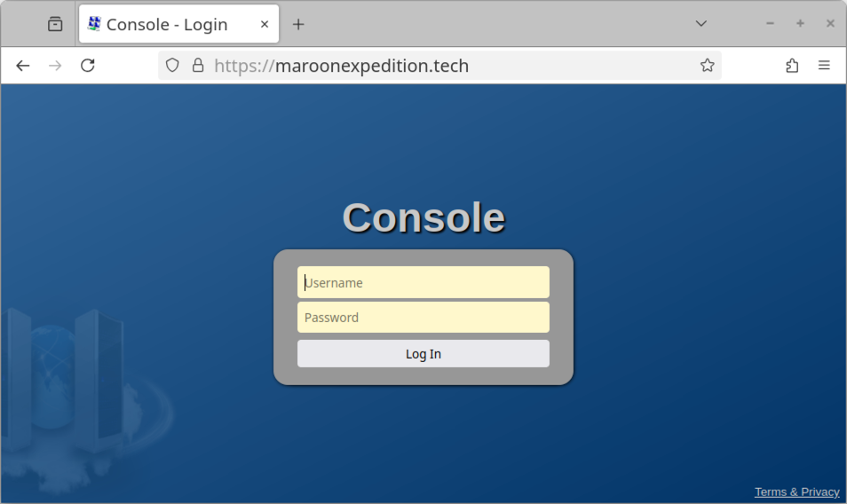Go back to the previous page
Viewport: 847px width, 504px height.
(x=23, y=66)
